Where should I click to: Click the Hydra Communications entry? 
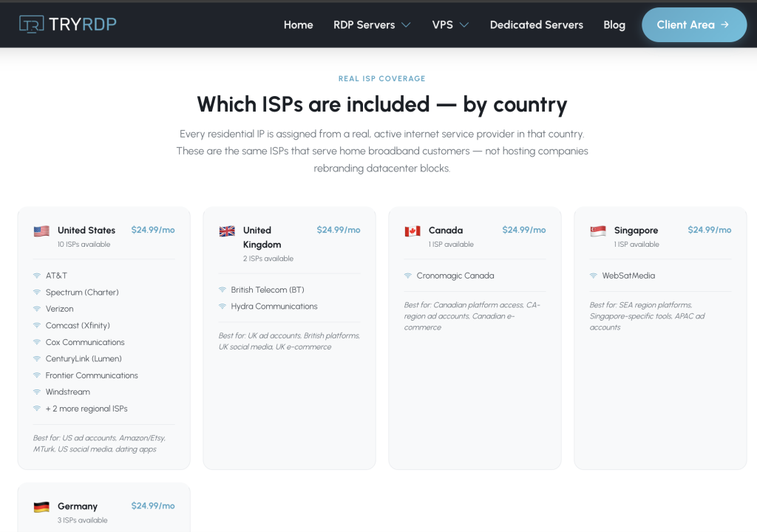[x=274, y=306]
